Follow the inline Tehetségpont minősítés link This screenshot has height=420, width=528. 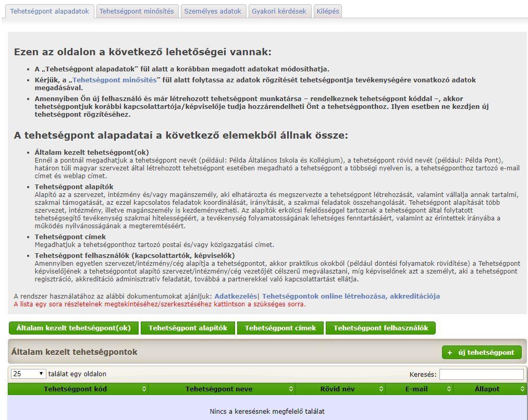[115, 80]
